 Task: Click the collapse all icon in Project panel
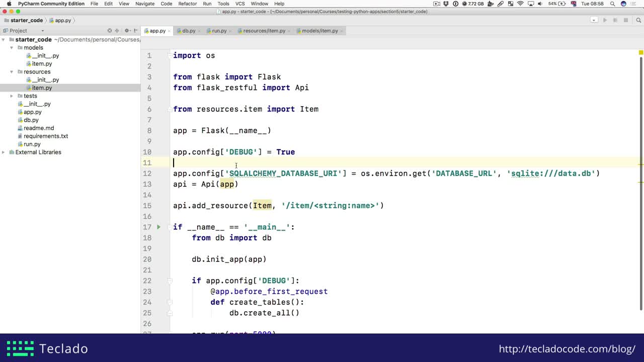click(117, 31)
